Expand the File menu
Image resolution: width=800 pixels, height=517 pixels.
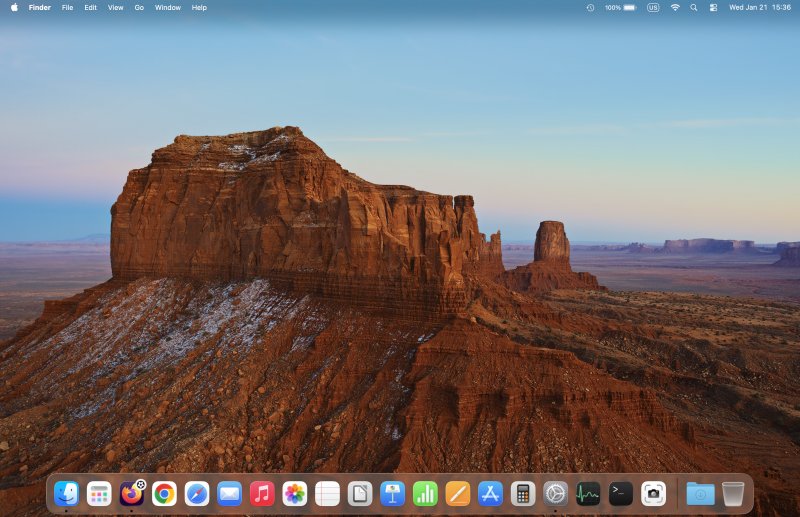click(x=67, y=7)
